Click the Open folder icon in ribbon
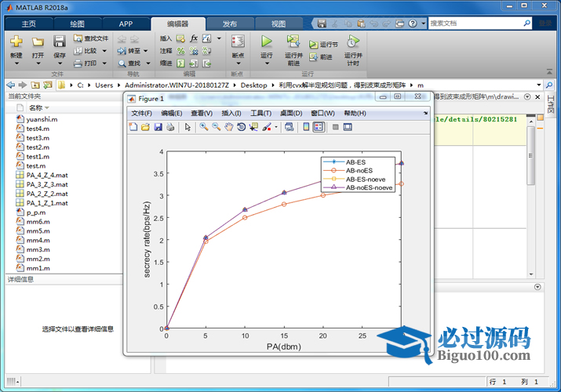 [38, 42]
